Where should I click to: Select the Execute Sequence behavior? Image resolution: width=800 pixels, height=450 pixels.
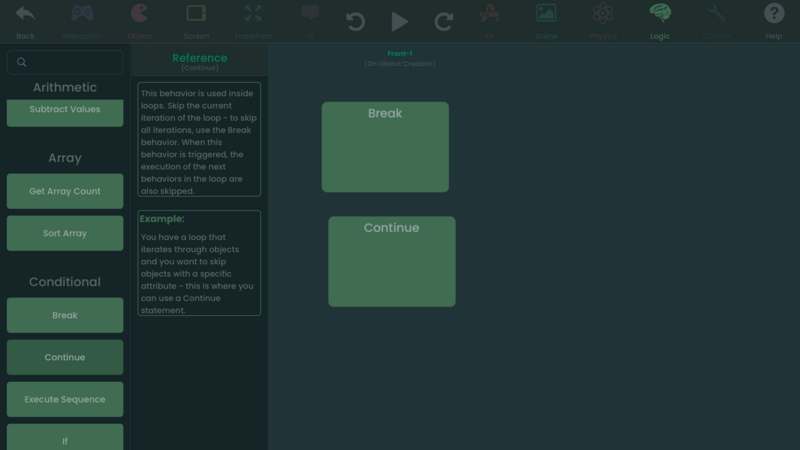pos(65,399)
